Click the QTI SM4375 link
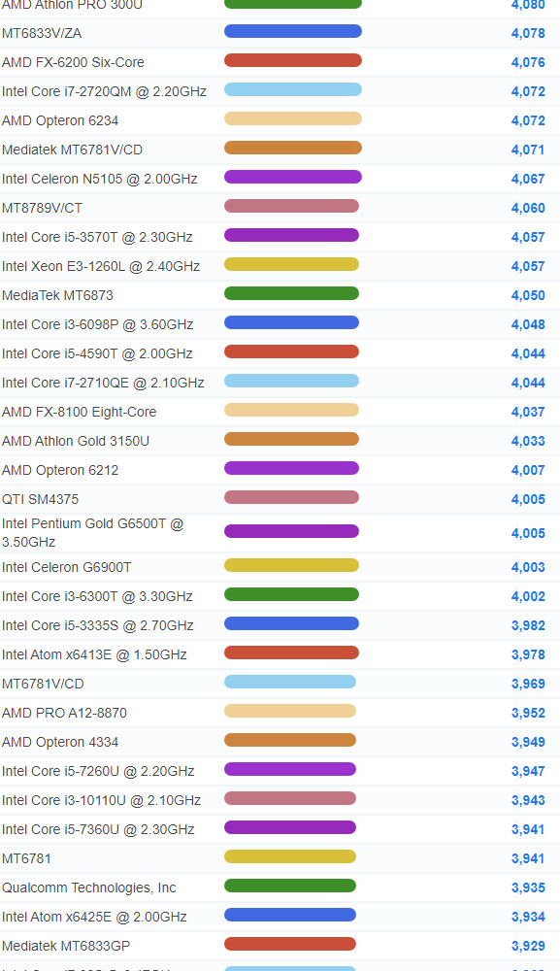This screenshot has width=560, height=971. tap(40, 499)
